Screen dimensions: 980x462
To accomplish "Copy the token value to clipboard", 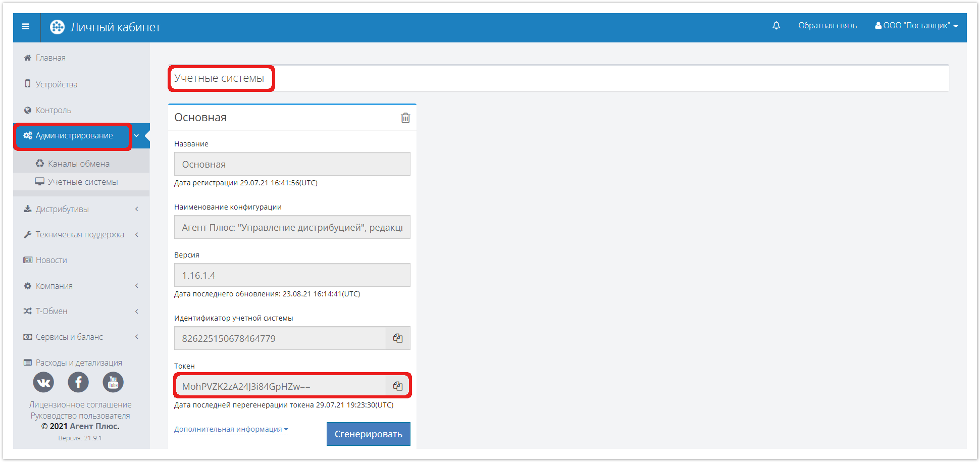I will 398,386.
